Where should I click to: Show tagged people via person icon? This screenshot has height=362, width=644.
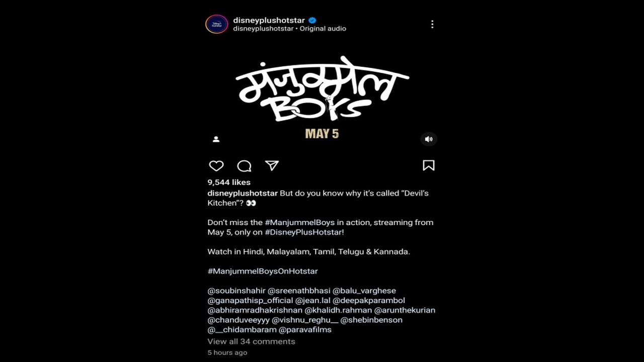216,139
